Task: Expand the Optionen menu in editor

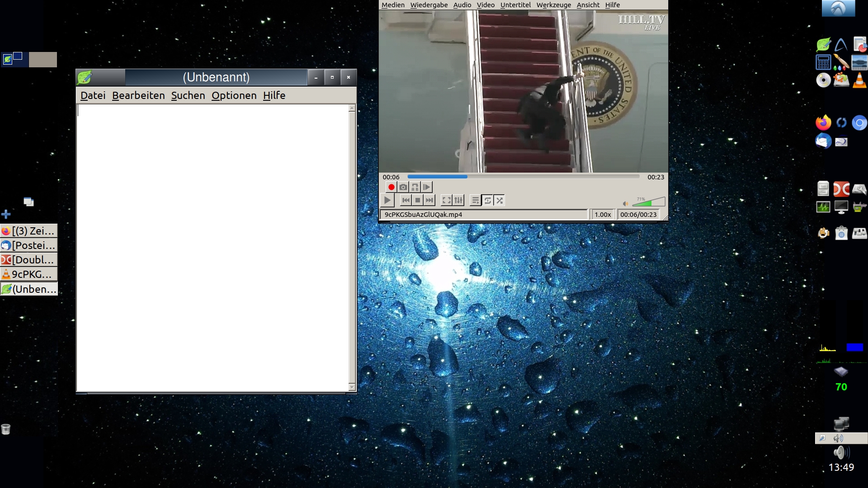Action: 234,95
